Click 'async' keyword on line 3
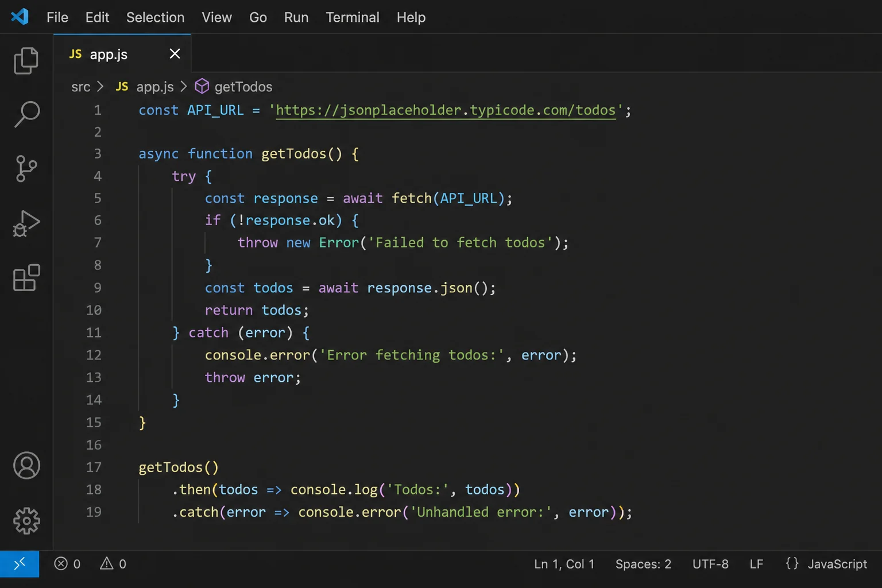Screen dimensions: 882x588 (158, 154)
